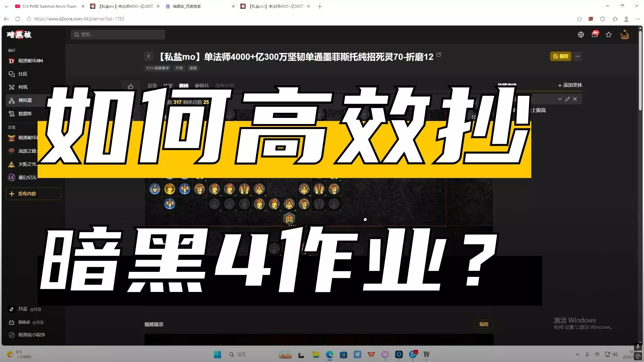Click the browser refresh icon

pyautogui.click(x=17, y=19)
